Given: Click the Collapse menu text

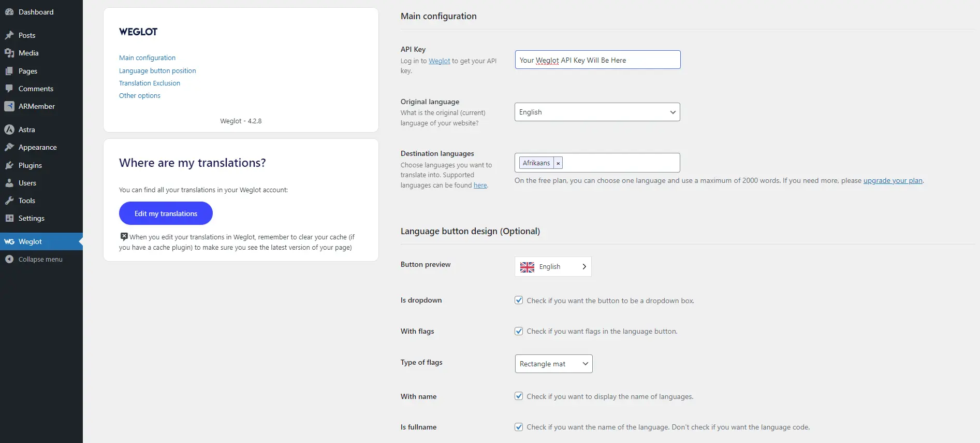Looking at the screenshot, I should pos(40,259).
